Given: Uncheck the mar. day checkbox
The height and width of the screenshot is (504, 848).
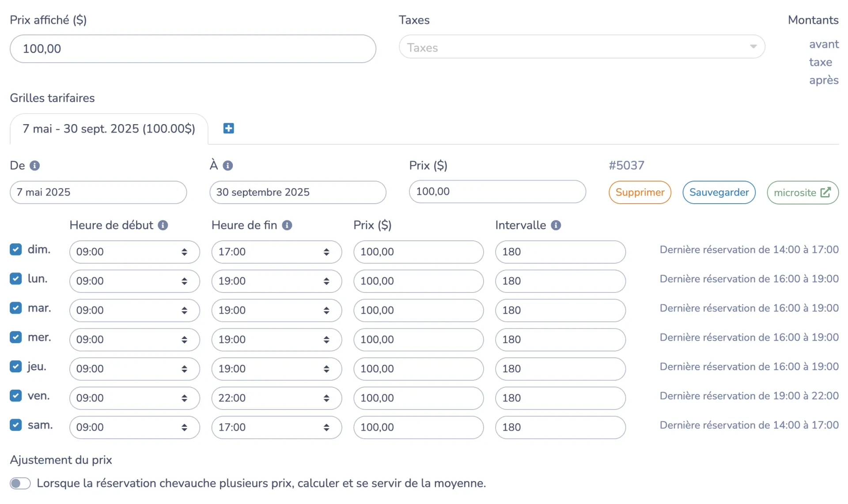Looking at the screenshot, I should point(16,308).
